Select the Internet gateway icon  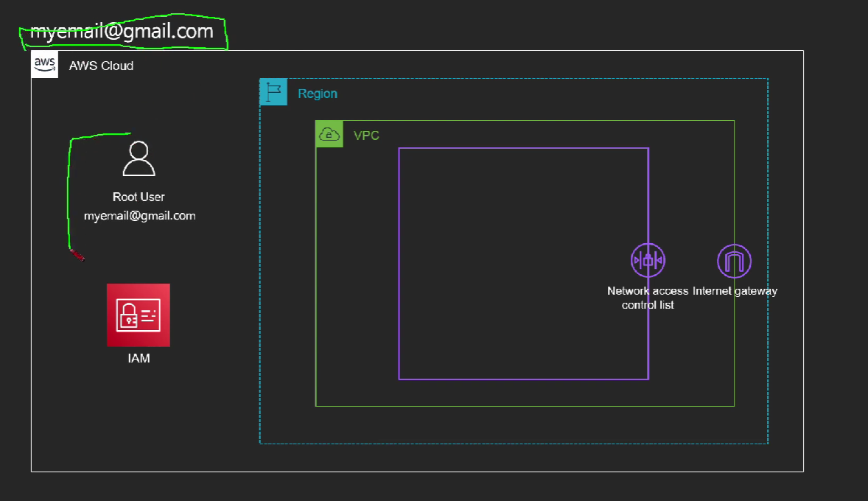coord(734,261)
